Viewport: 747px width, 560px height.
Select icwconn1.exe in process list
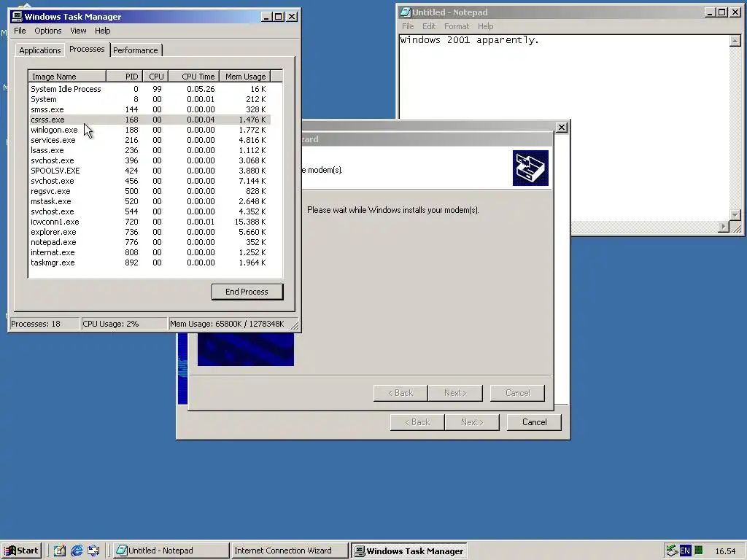[150, 222]
